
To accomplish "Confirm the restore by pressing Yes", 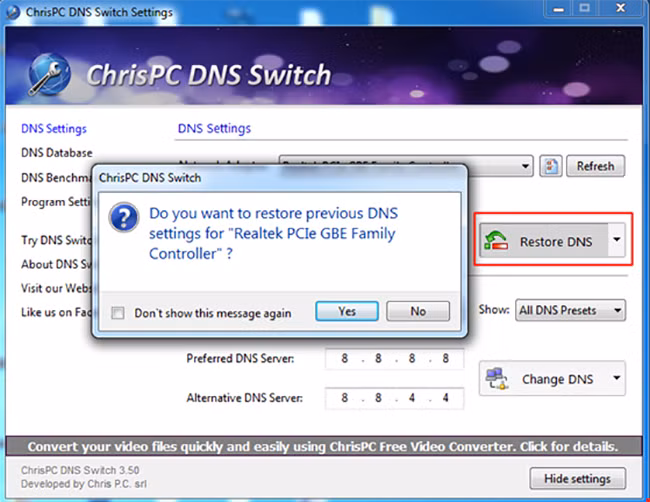I will [x=346, y=311].
